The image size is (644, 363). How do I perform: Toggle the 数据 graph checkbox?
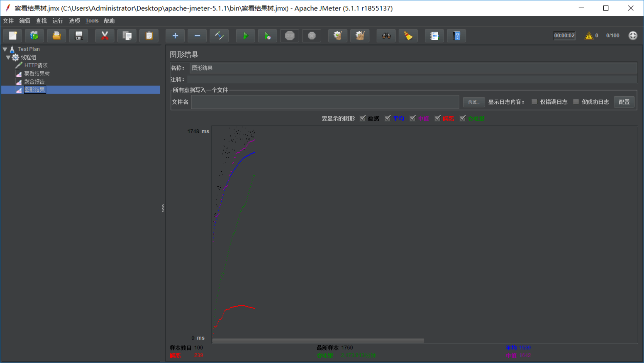363,118
